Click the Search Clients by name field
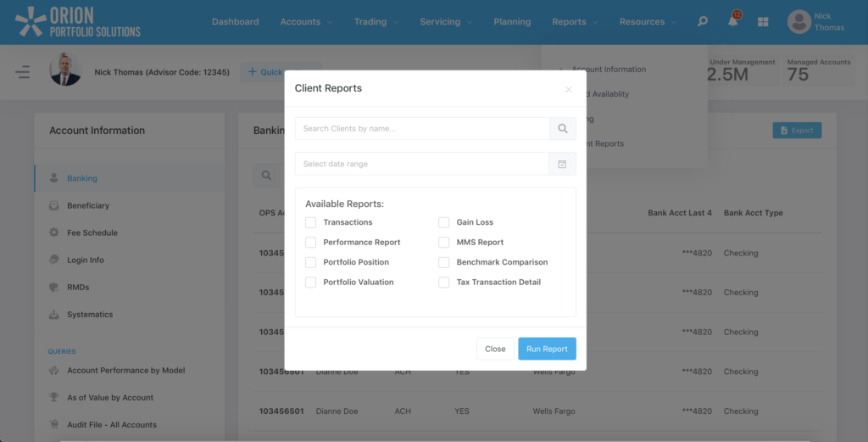The height and width of the screenshot is (442, 868). (x=422, y=129)
